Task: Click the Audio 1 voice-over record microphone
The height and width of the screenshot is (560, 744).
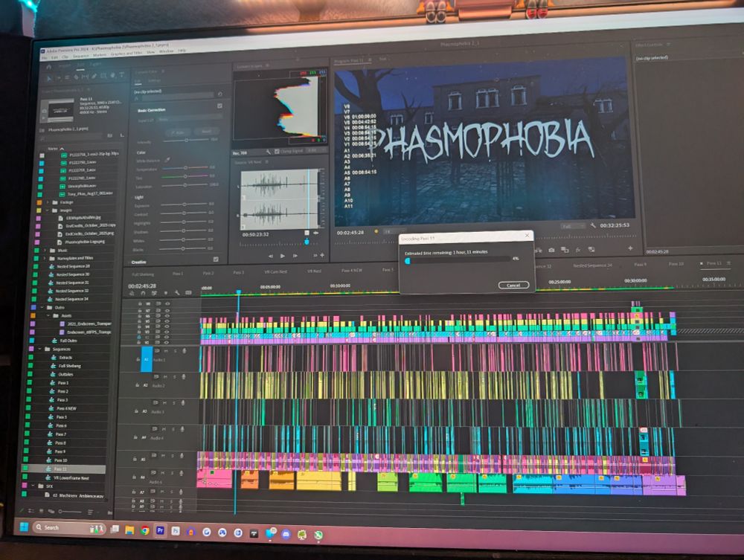Action: coord(184,351)
